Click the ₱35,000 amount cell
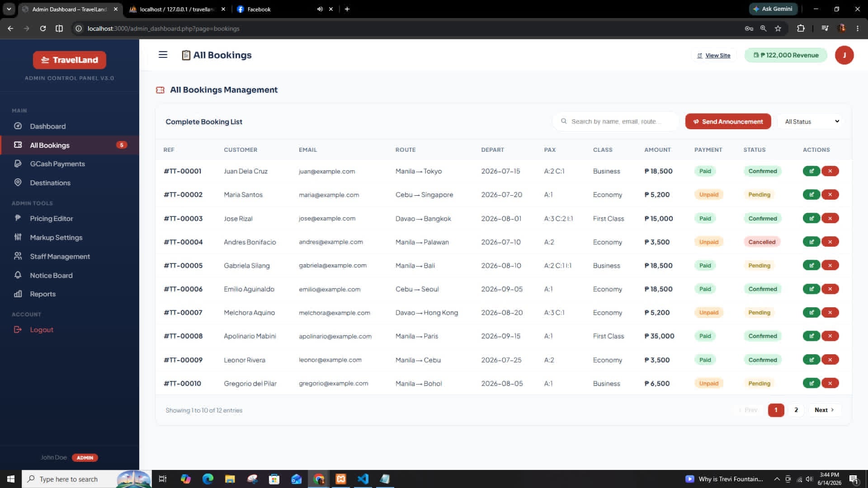868x488 pixels. (660, 336)
